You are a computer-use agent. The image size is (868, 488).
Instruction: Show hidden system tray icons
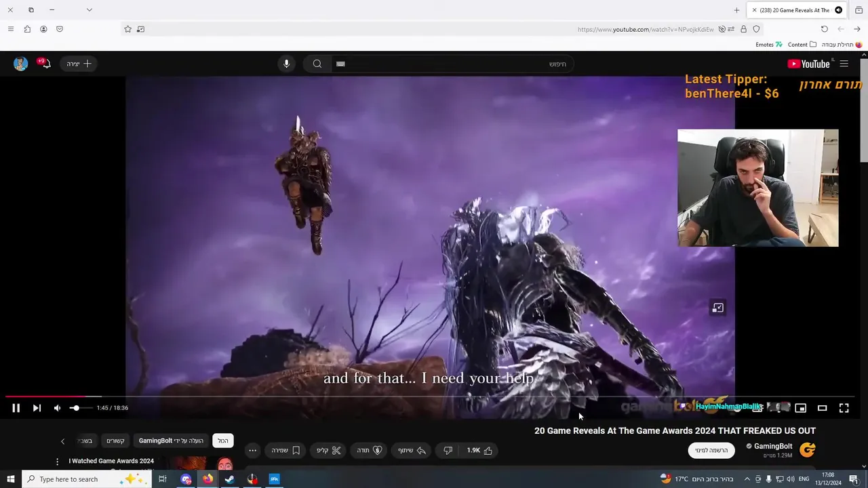coord(747,479)
